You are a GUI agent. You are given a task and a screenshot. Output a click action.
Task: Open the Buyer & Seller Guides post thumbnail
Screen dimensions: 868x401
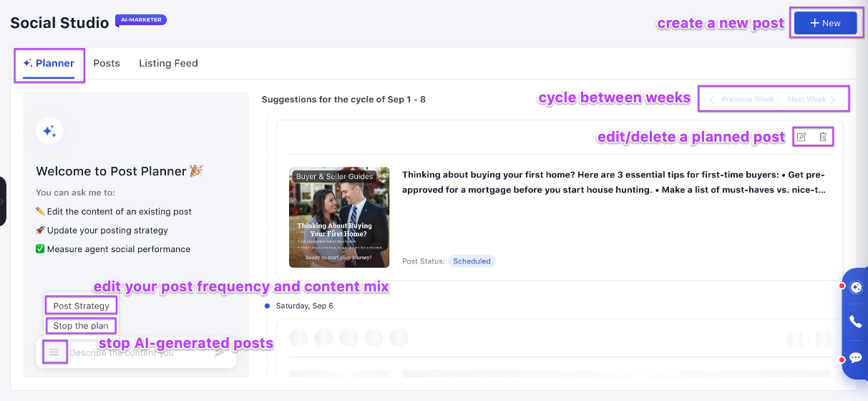(x=339, y=217)
